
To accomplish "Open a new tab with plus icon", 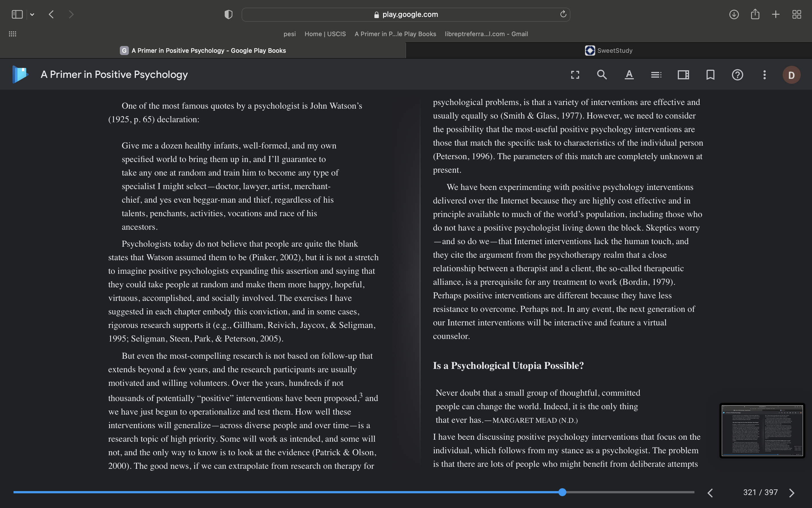I will tap(776, 14).
